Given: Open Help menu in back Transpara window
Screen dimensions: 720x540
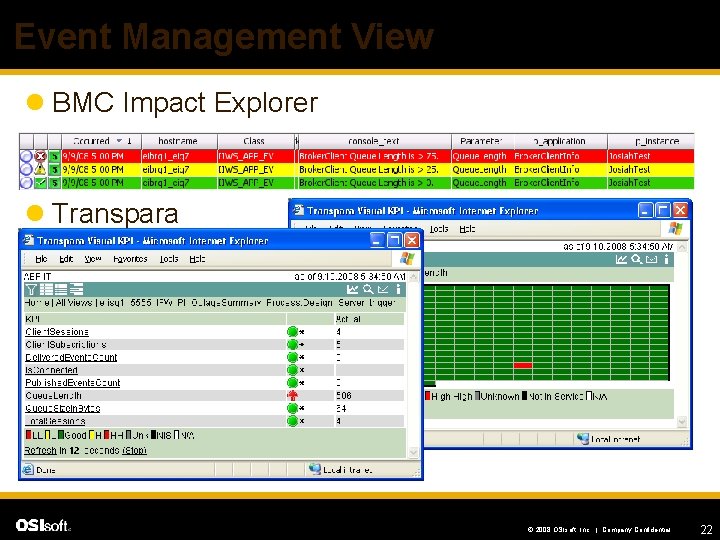Looking at the screenshot, I should click(x=467, y=229).
